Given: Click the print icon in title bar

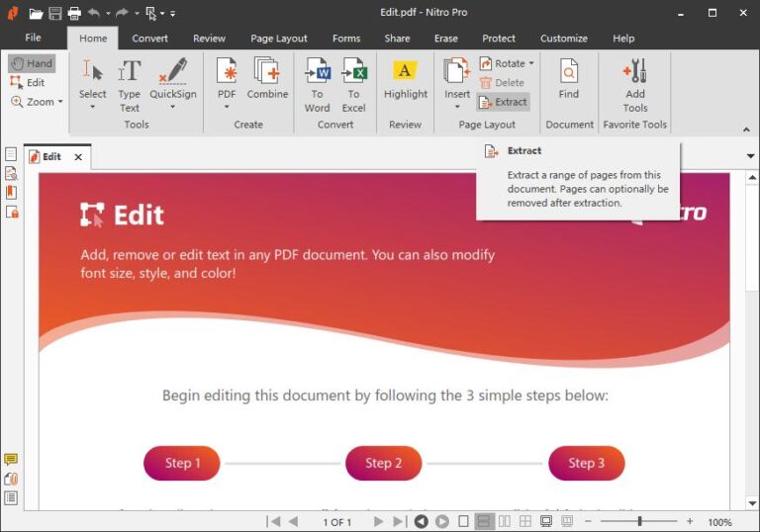Looking at the screenshot, I should (x=74, y=13).
